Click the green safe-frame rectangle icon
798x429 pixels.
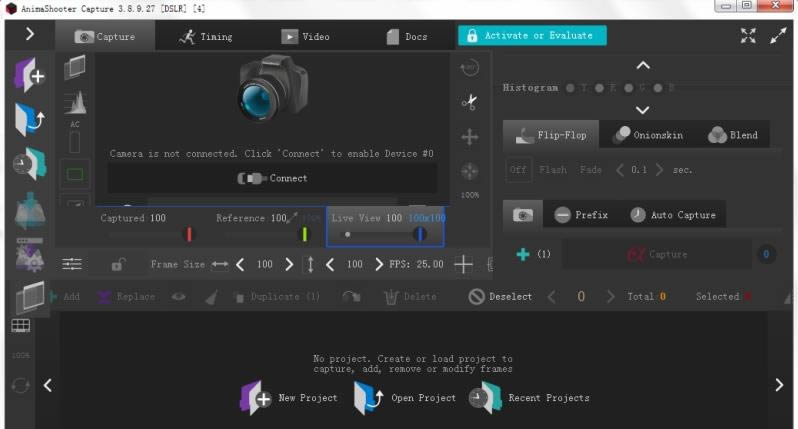click(75, 175)
